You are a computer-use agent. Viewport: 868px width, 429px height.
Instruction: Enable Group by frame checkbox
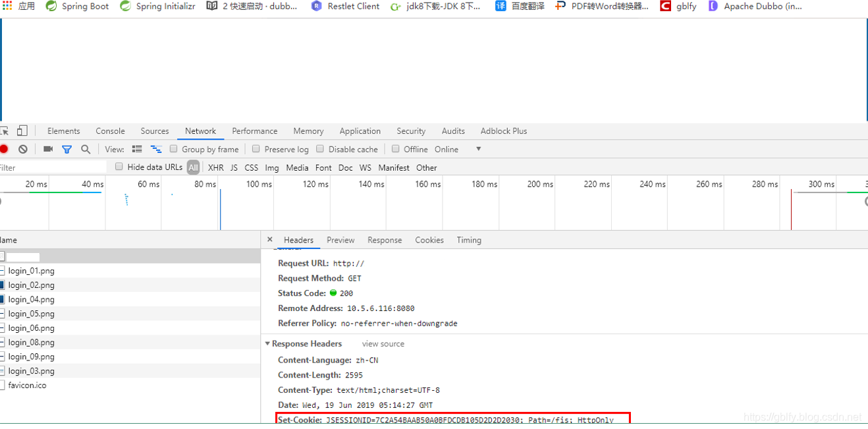(x=174, y=149)
